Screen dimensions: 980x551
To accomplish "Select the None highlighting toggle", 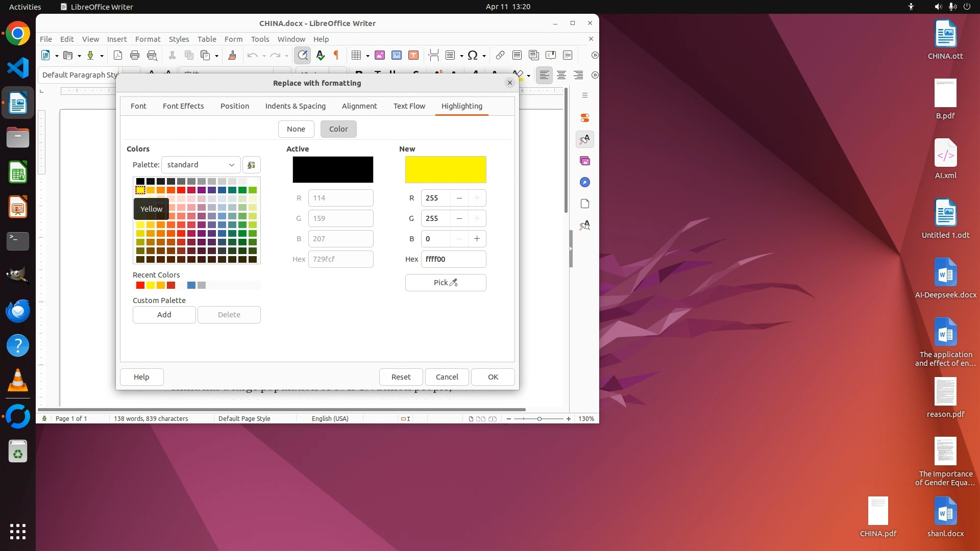I will (296, 129).
